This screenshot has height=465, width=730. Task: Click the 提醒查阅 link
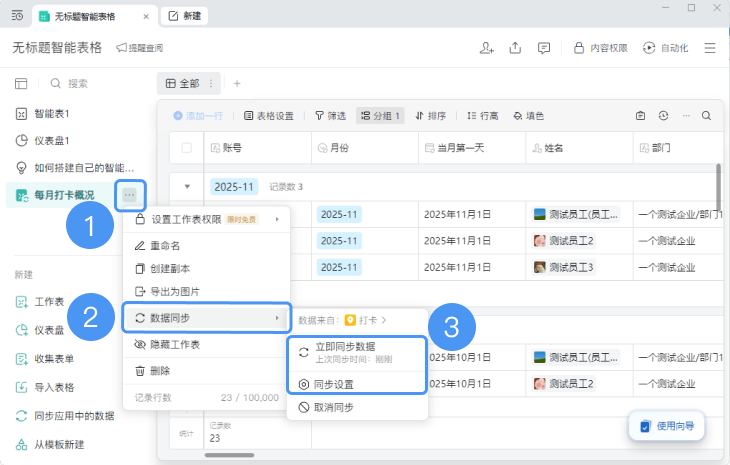click(140, 48)
